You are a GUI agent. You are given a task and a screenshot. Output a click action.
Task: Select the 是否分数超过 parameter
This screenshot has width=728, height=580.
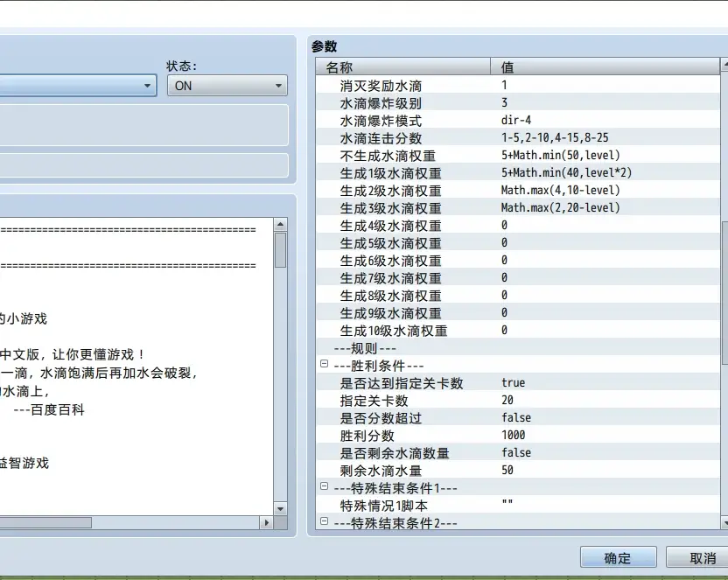pos(381,418)
